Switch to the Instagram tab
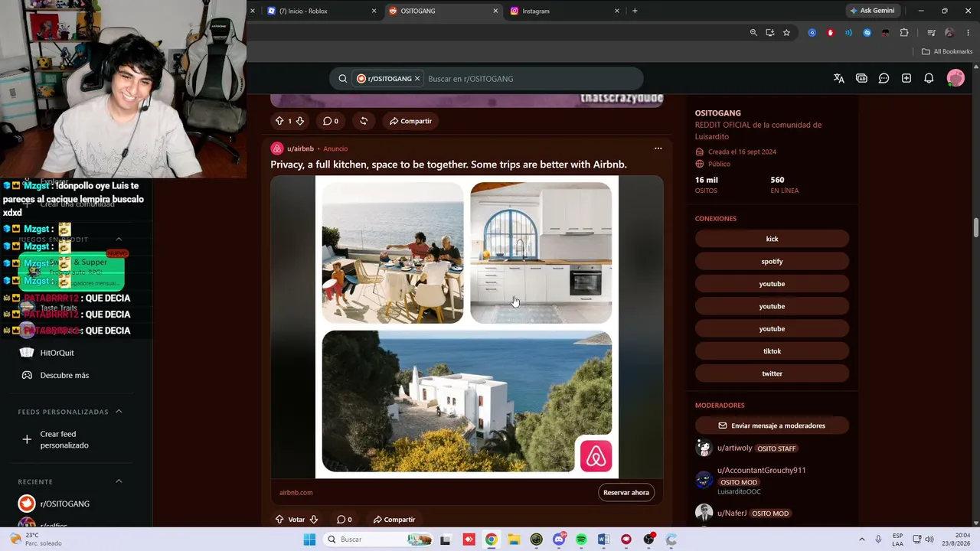This screenshot has height=551, width=980. point(564,11)
